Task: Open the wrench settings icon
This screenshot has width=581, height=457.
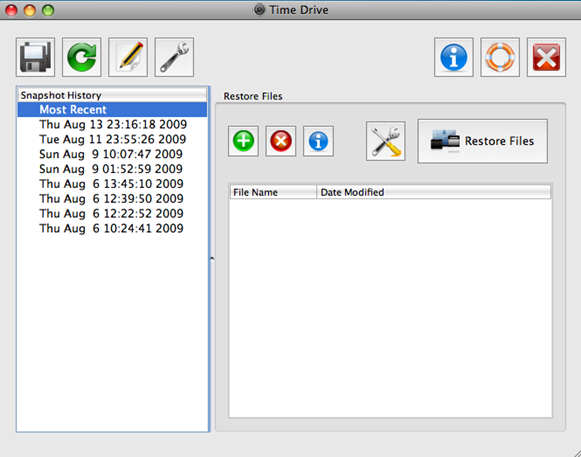Action: pyautogui.click(x=174, y=57)
